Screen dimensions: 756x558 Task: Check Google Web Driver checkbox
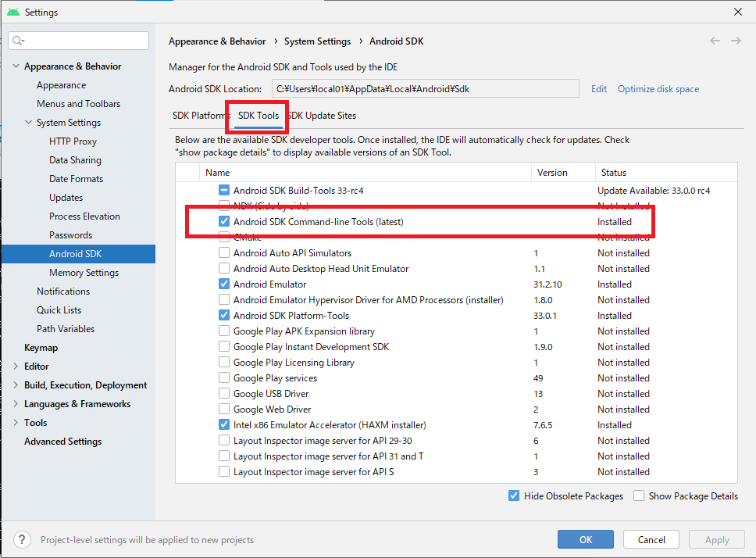point(223,409)
